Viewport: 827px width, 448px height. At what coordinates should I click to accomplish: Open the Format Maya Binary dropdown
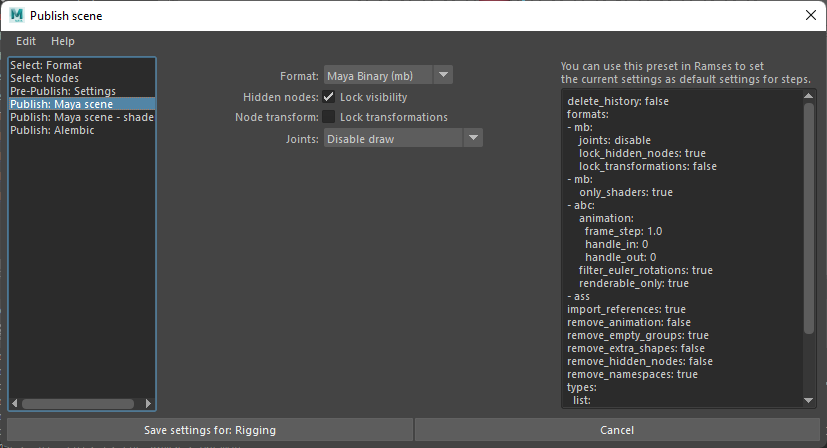click(x=388, y=75)
